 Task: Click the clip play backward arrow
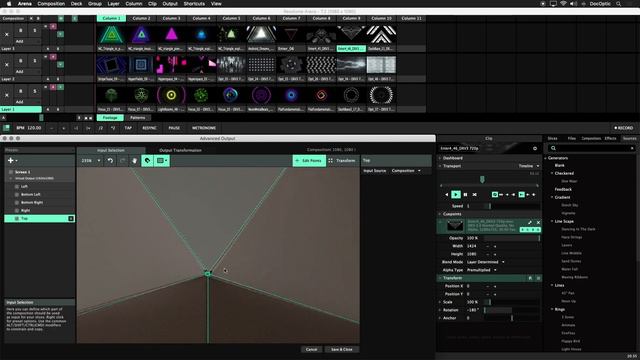[x=447, y=195]
